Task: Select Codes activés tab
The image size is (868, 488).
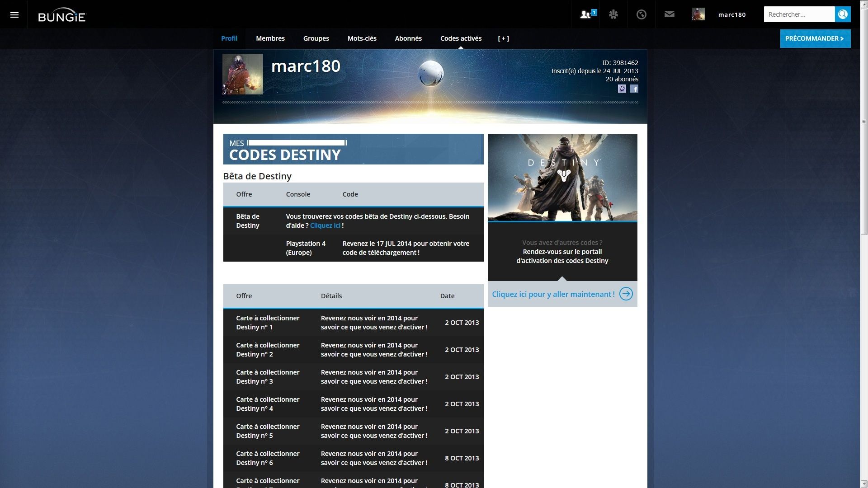Action: [461, 38]
